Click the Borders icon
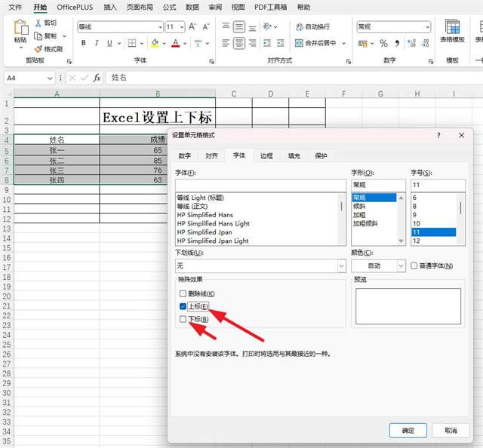The width and height of the screenshot is (483, 448). pyautogui.click(x=132, y=43)
